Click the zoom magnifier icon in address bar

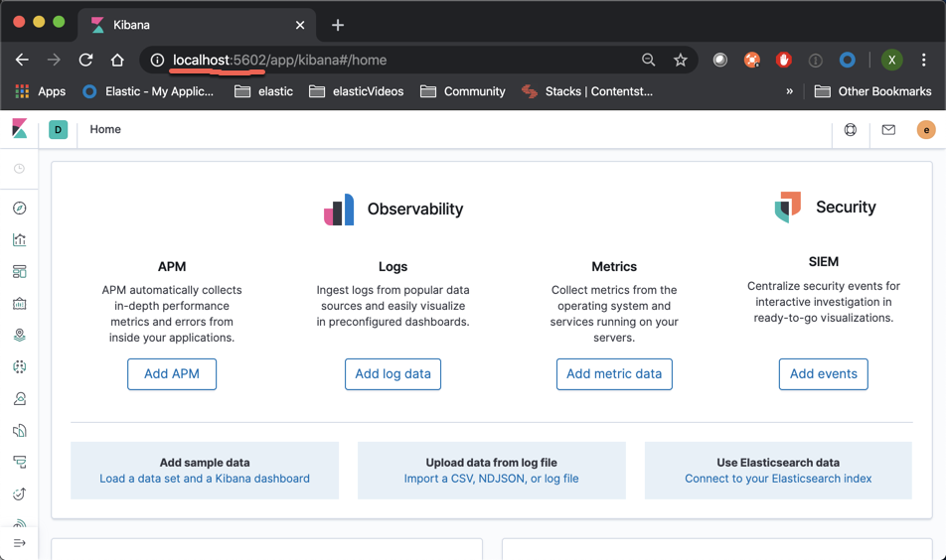point(649,60)
